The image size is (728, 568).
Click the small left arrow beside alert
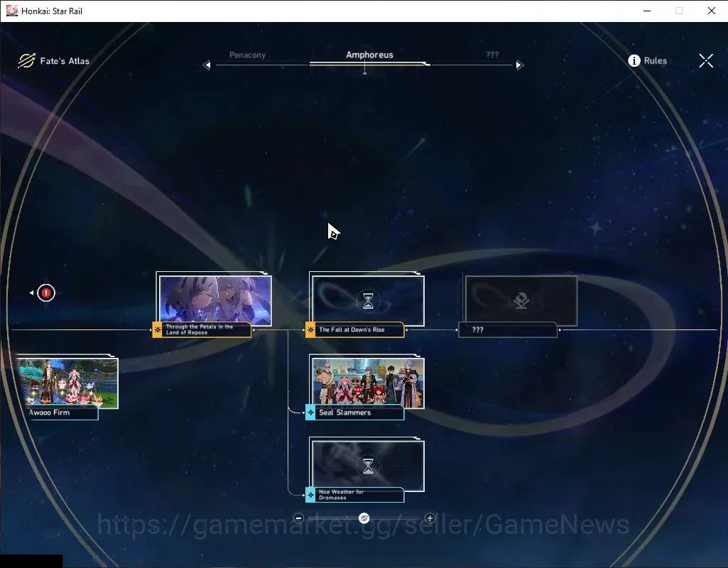pos(31,293)
